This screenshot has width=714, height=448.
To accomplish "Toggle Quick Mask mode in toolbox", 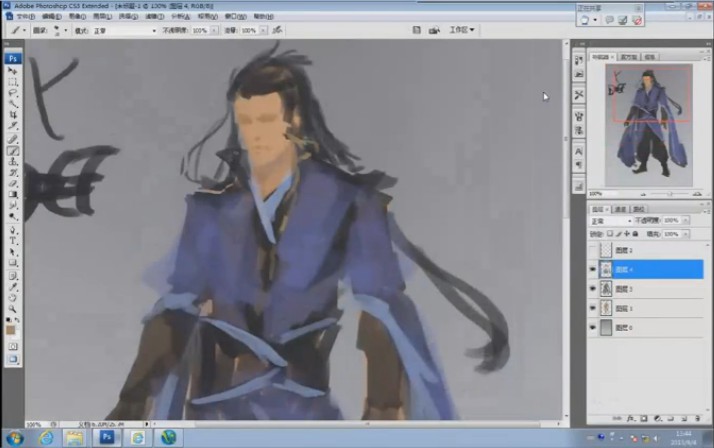I will pyautogui.click(x=13, y=346).
